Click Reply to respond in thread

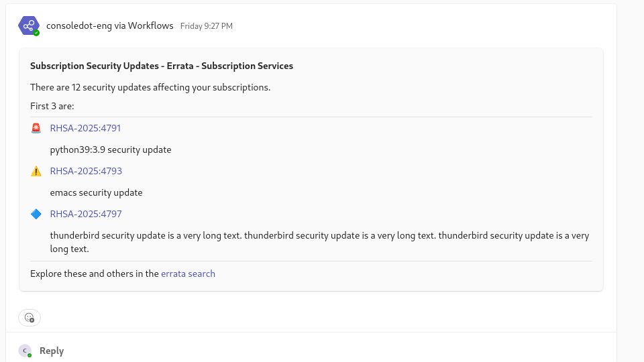click(x=52, y=351)
